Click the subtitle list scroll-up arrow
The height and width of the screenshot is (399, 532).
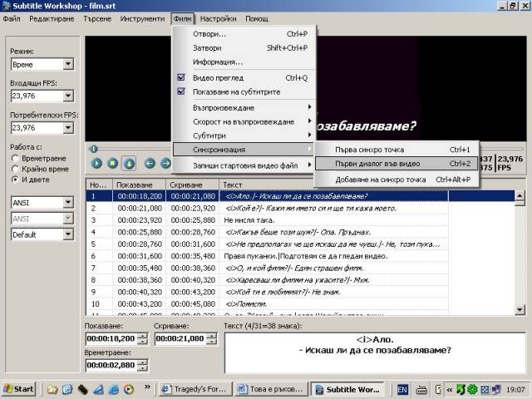point(520,195)
